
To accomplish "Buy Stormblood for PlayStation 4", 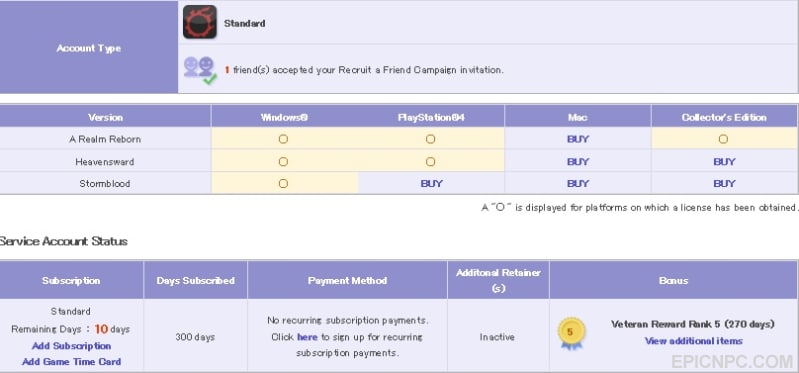I will pyautogui.click(x=432, y=183).
